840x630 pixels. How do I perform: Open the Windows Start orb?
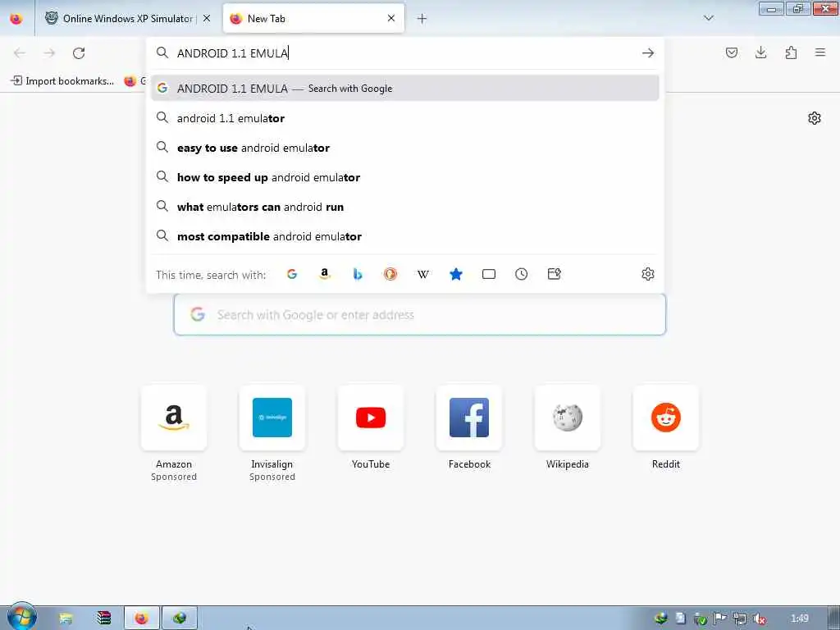pyautogui.click(x=21, y=617)
